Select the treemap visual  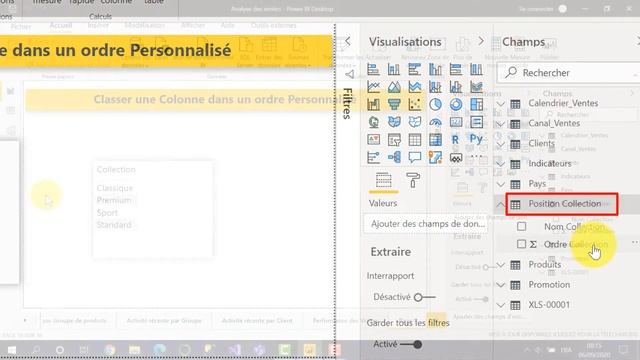coord(476,104)
